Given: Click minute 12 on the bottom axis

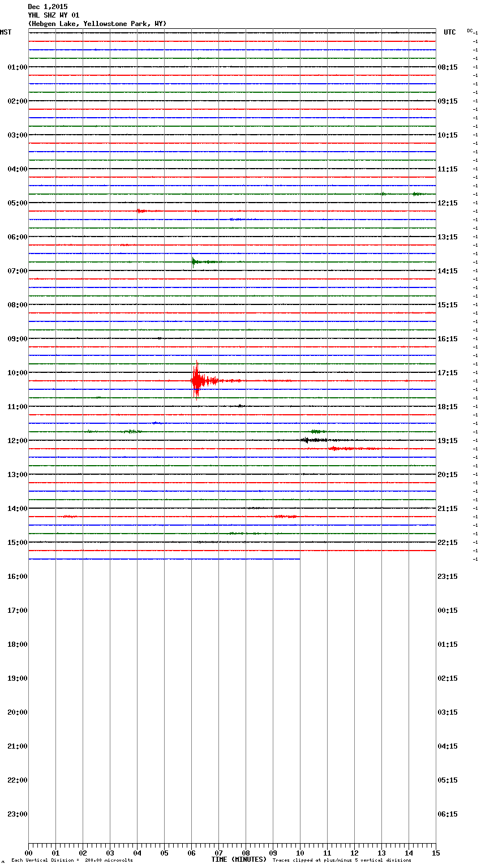Looking at the screenshot, I should [x=354, y=853].
